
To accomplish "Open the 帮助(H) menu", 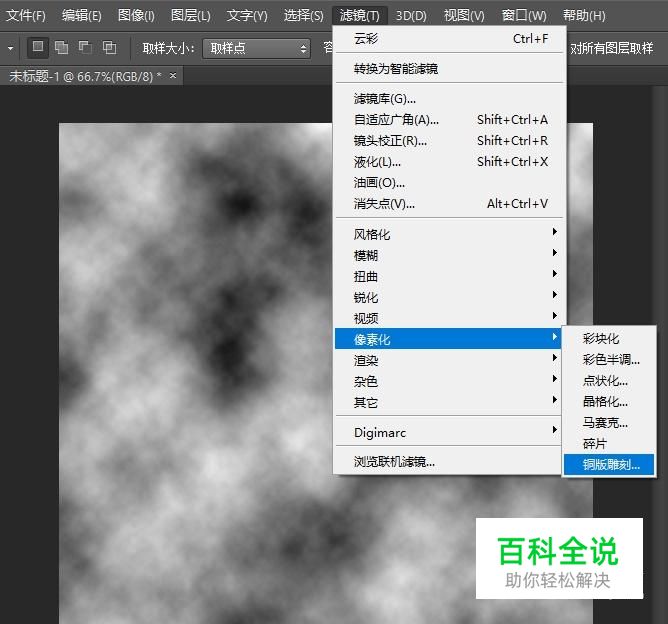I will pyautogui.click(x=584, y=16).
